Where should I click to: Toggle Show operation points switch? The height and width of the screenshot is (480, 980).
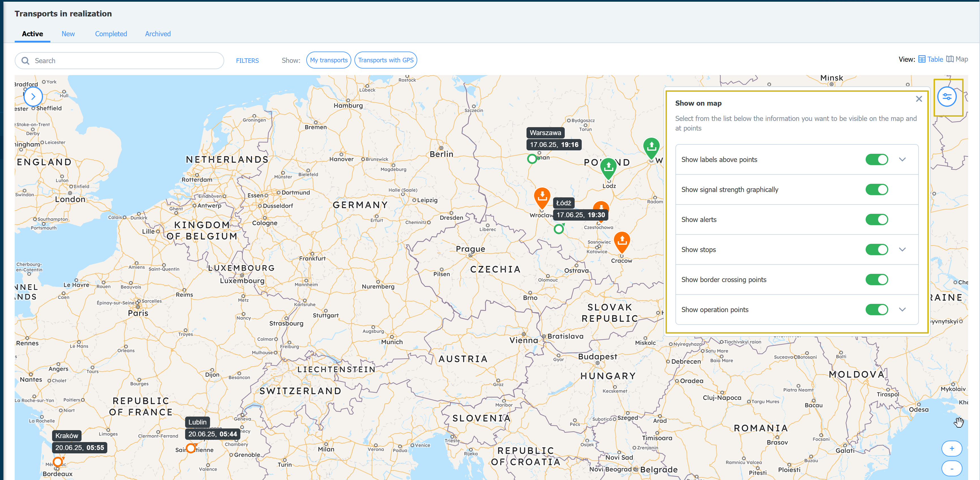click(876, 310)
